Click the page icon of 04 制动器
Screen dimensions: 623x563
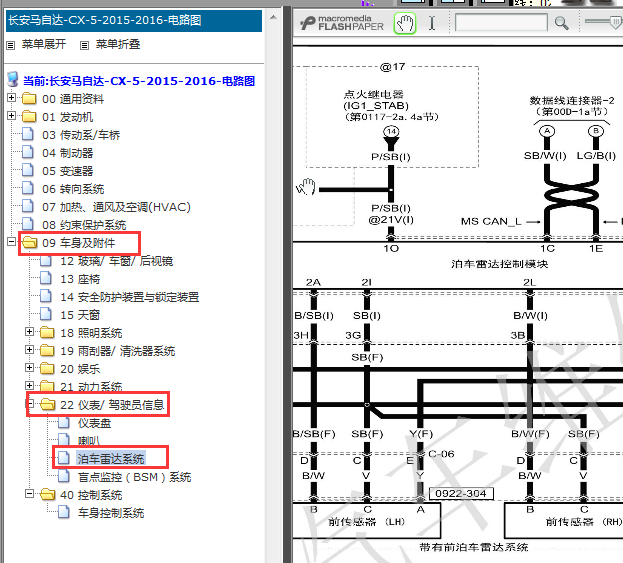(28, 152)
